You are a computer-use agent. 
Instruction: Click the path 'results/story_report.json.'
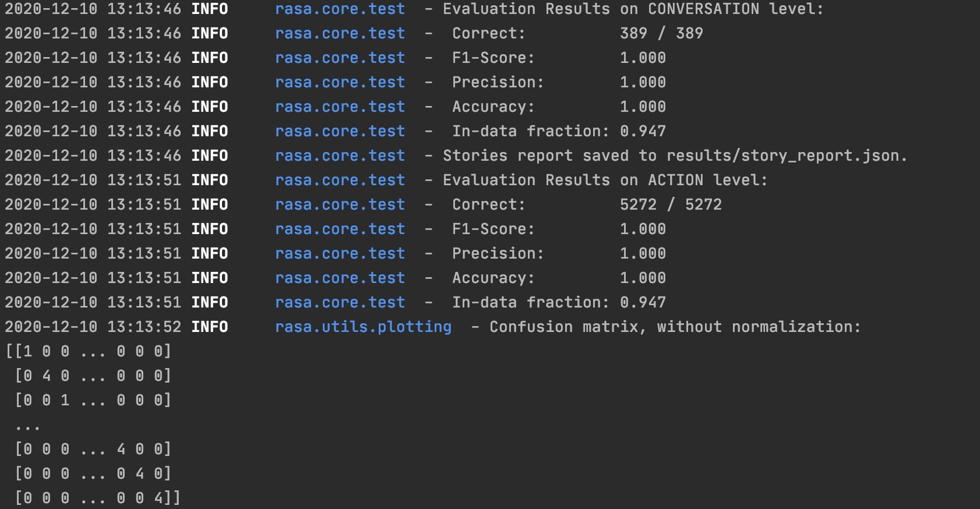787,155
